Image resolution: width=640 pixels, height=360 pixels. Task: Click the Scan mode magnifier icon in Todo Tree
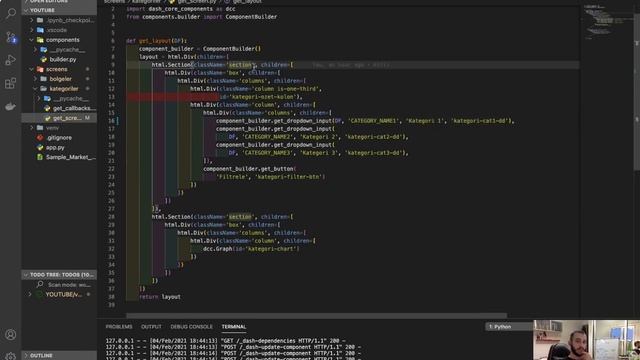(x=40, y=284)
